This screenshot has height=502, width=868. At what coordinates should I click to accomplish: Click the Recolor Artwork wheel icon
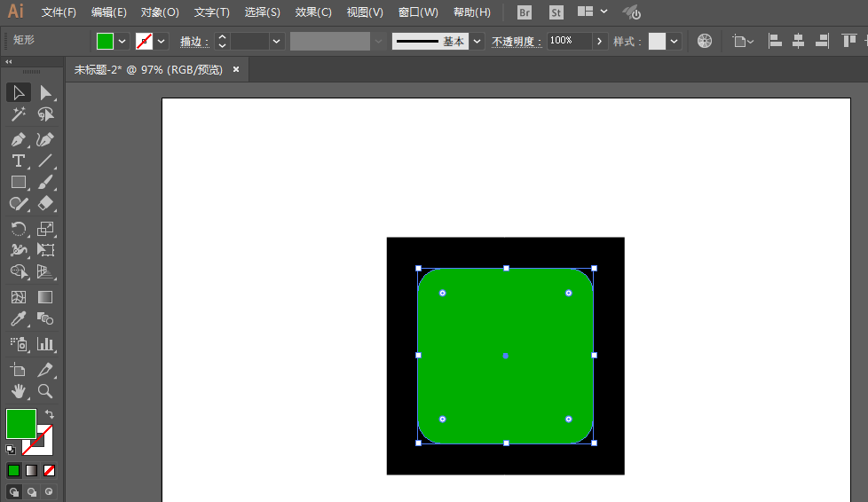coord(704,41)
